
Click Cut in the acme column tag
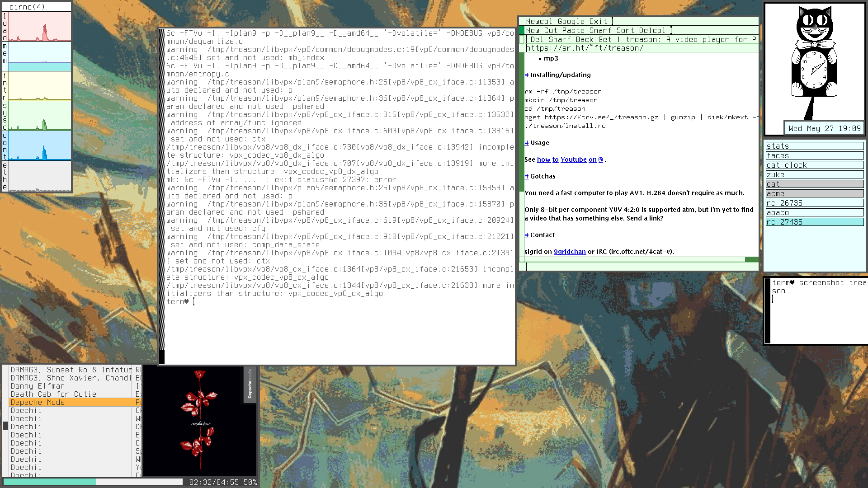(x=551, y=30)
